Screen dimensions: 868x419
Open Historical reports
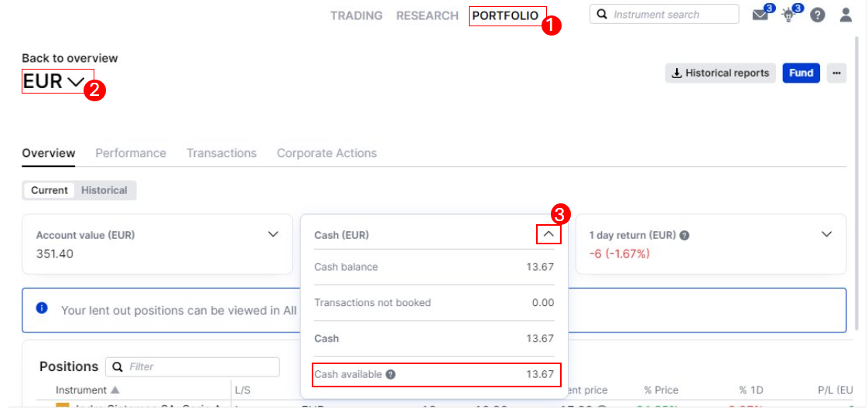[x=720, y=73]
